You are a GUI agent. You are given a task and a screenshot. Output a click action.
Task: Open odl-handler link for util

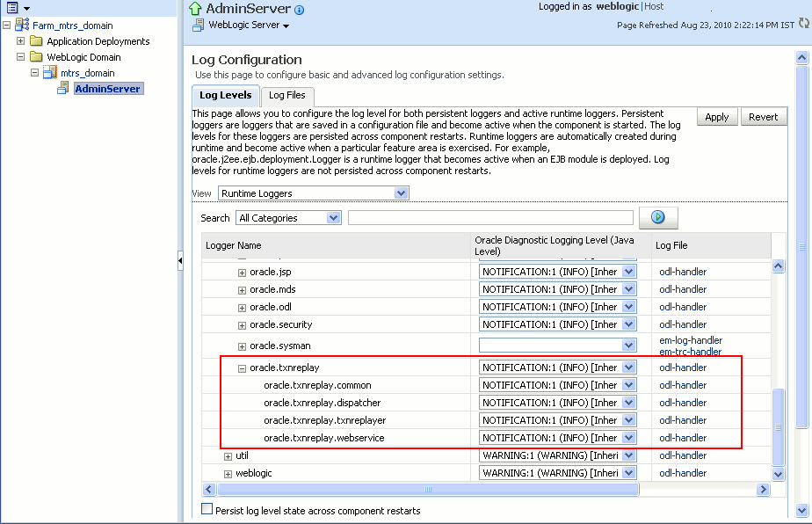point(683,455)
